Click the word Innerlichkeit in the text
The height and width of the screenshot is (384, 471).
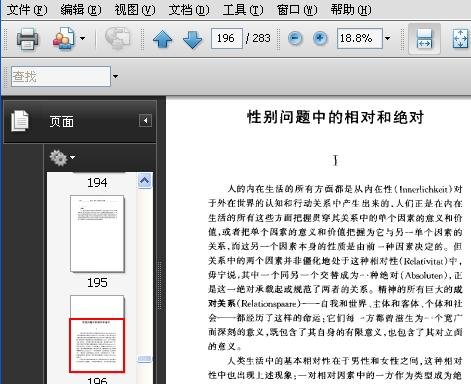(x=423, y=189)
